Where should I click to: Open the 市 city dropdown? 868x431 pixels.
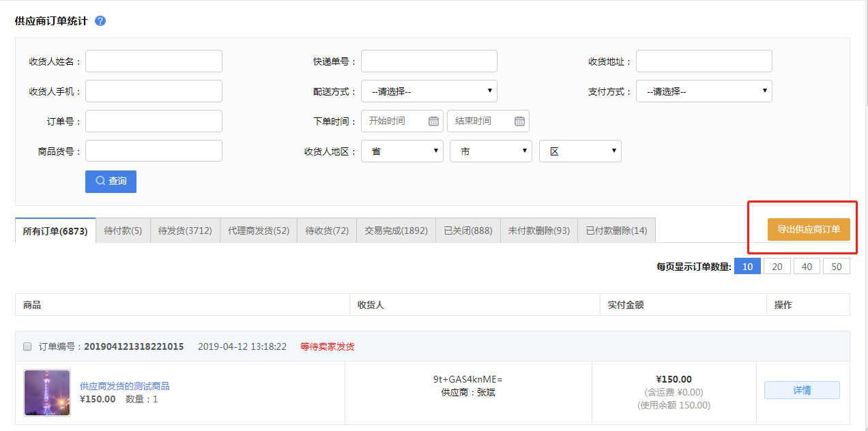click(x=490, y=151)
